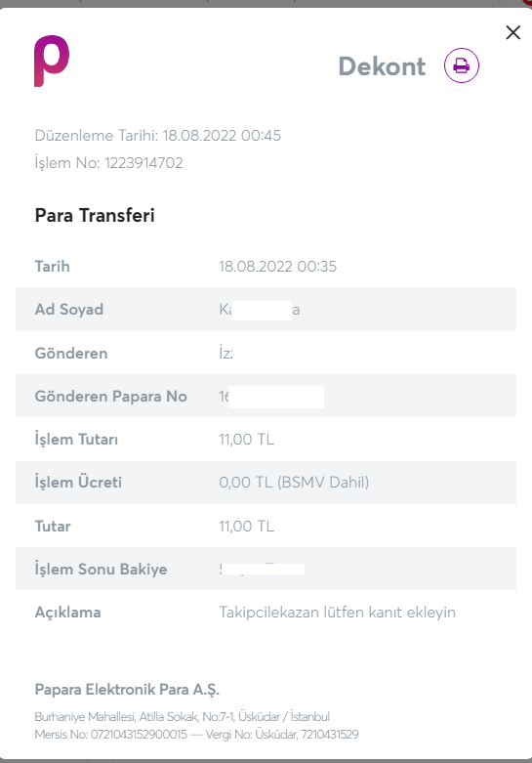Click the İşlem Ücreti 0,00 TL value
Viewport: 532px width, 763px height.
294,483
